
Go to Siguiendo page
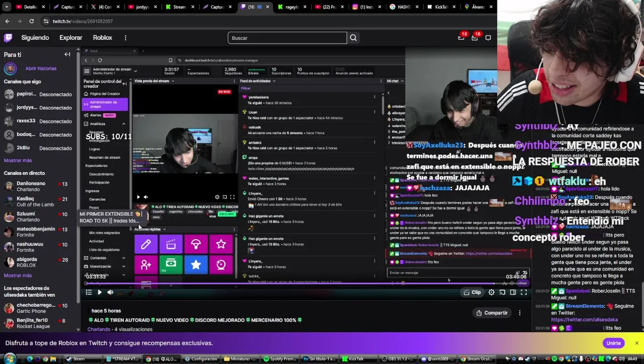pos(35,37)
